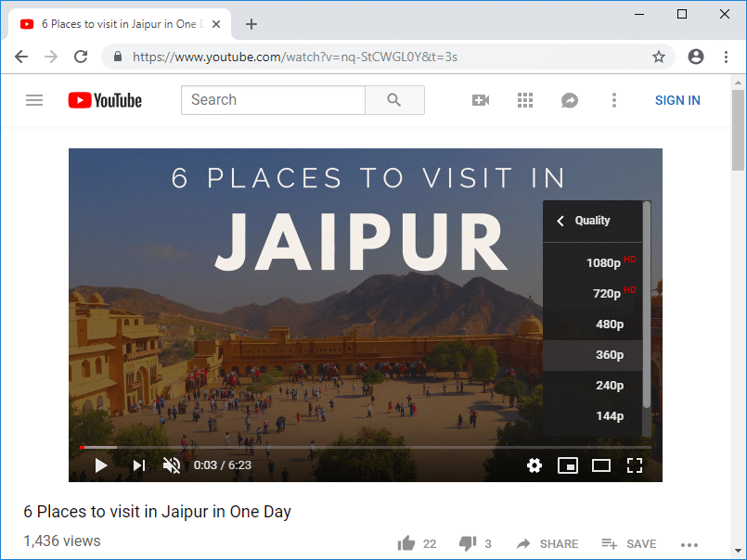Open the create video camera icon

[x=481, y=100]
